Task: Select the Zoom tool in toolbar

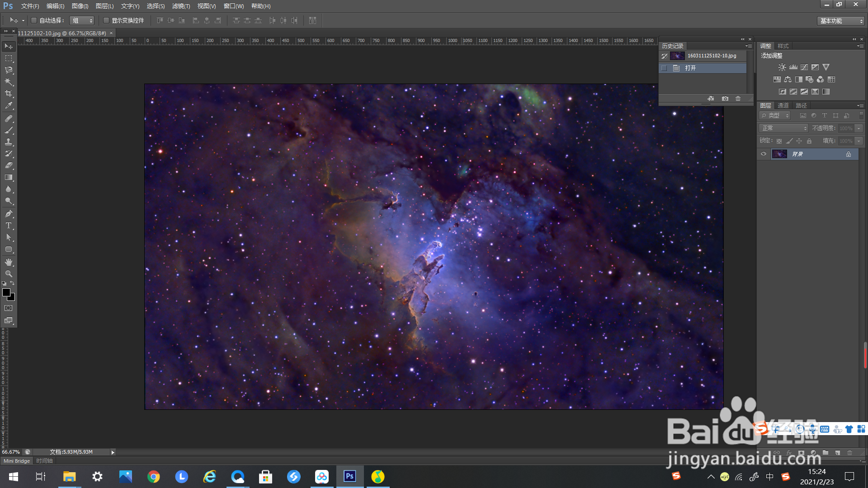Action: 9,274
